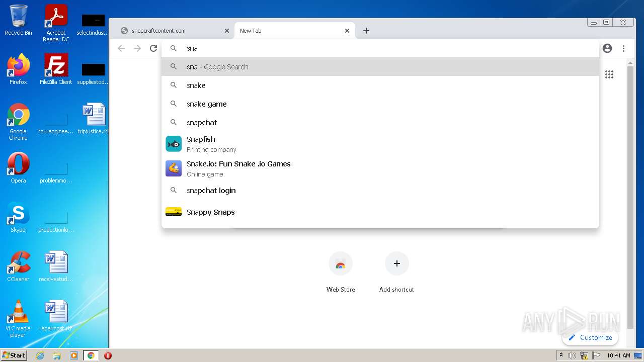
Task: Select the selectindust... desktop file
Action: pos(94,25)
